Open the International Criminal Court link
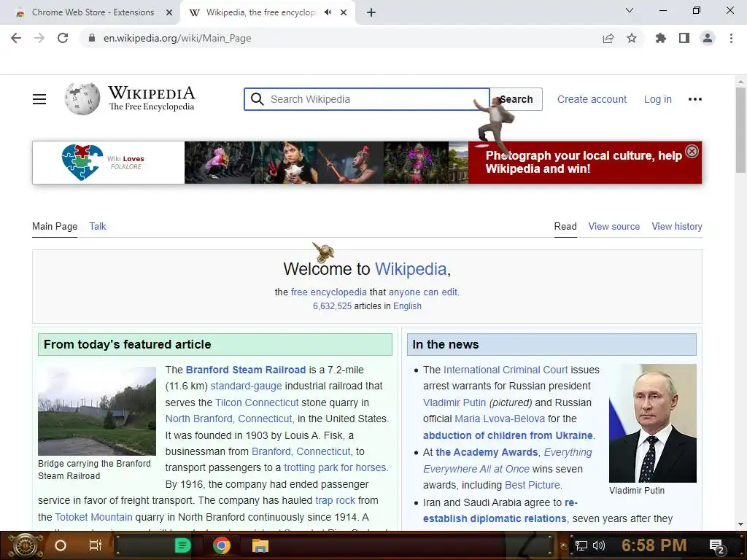 [506, 370]
